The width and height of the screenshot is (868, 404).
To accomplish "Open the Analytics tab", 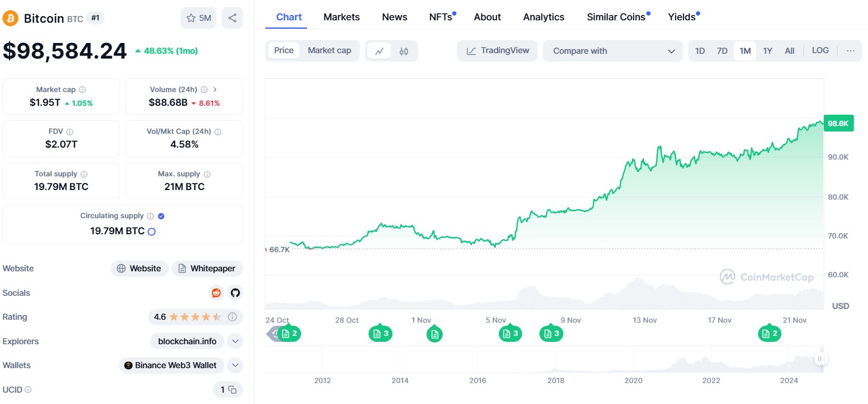I will [544, 17].
